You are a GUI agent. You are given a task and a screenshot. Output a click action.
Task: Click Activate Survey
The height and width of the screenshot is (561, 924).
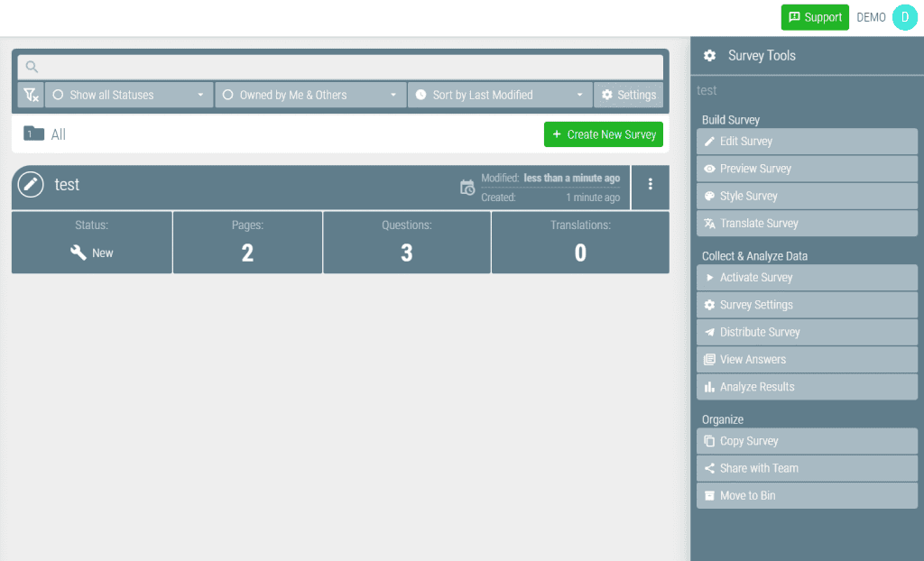point(807,278)
